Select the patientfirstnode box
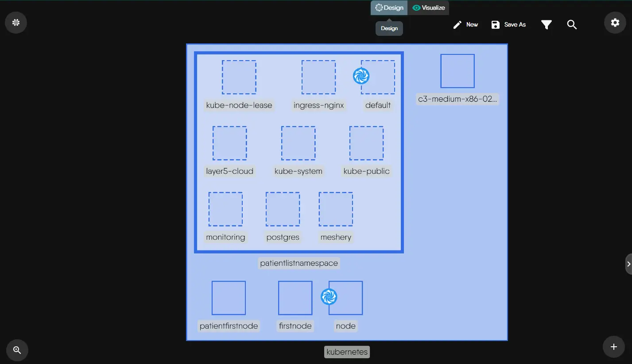The width and height of the screenshot is (632, 364). pos(229,298)
